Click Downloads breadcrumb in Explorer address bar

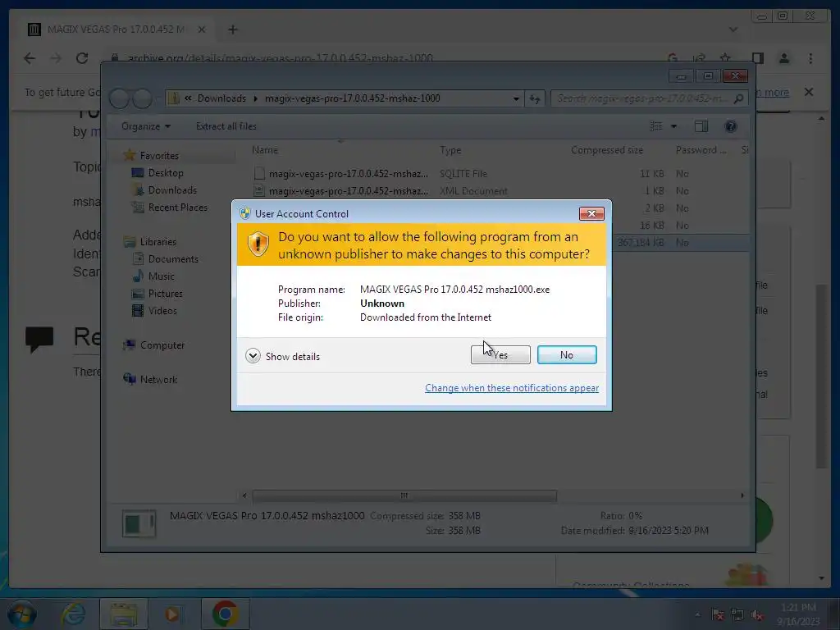pos(221,98)
